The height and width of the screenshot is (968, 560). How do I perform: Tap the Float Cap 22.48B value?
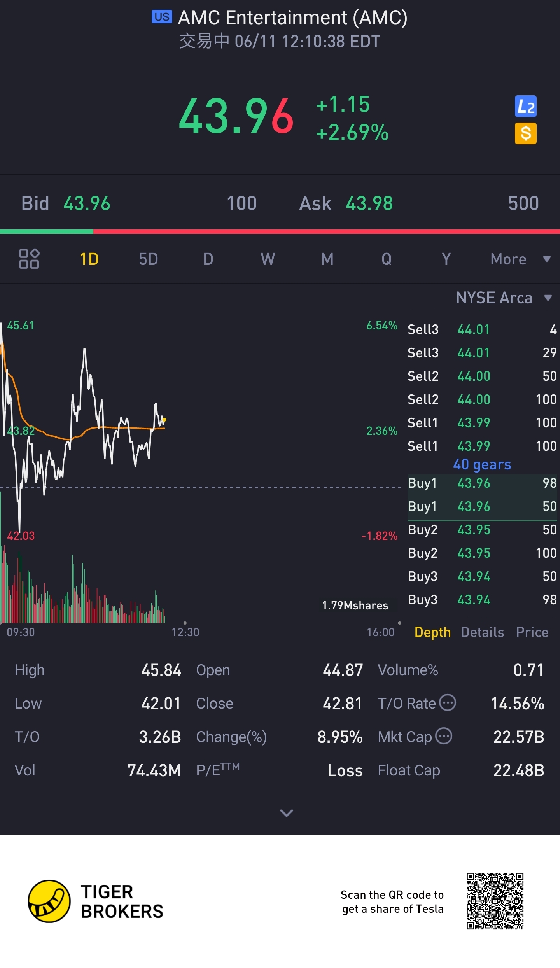pos(519,770)
